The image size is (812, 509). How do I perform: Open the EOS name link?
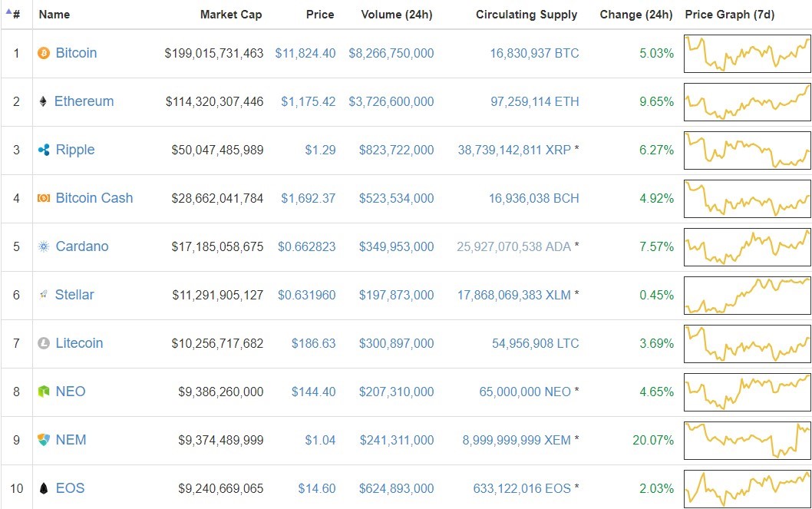pyautogui.click(x=70, y=488)
